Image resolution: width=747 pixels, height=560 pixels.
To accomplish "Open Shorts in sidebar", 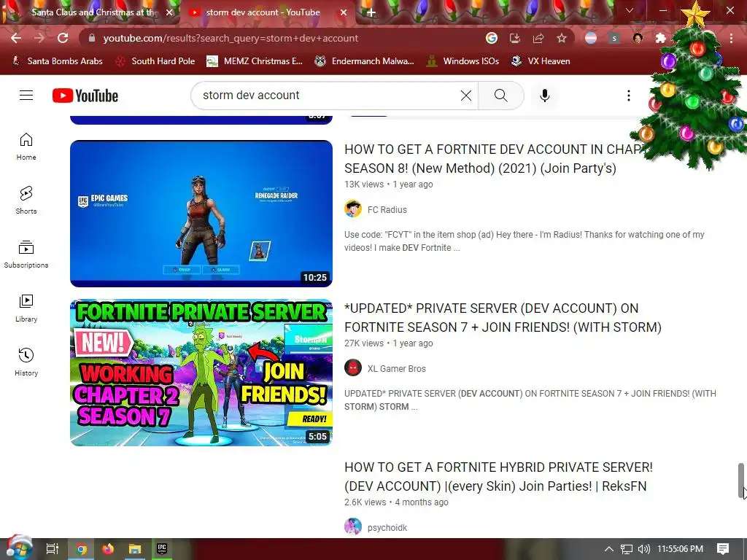I will click(26, 201).
